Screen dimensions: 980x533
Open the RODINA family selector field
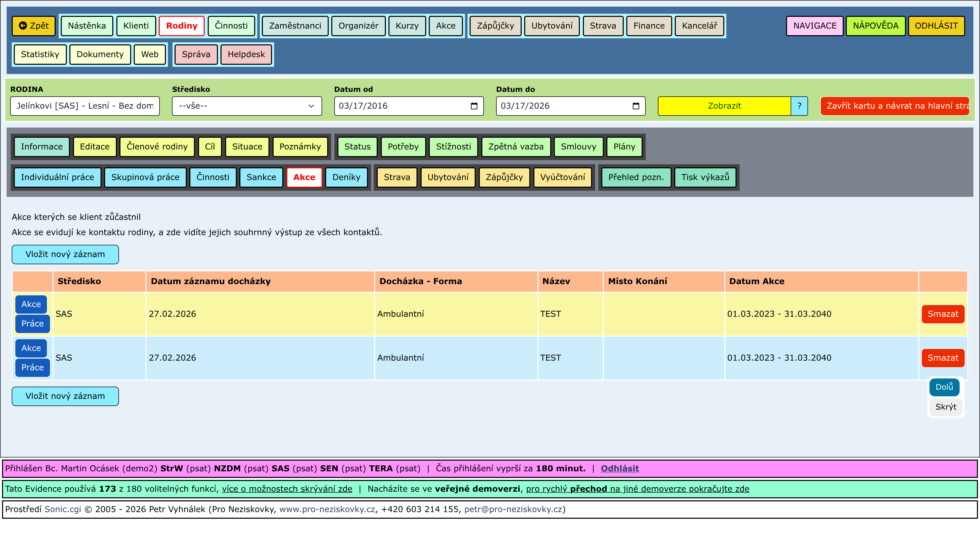click(x=85, y=106)
